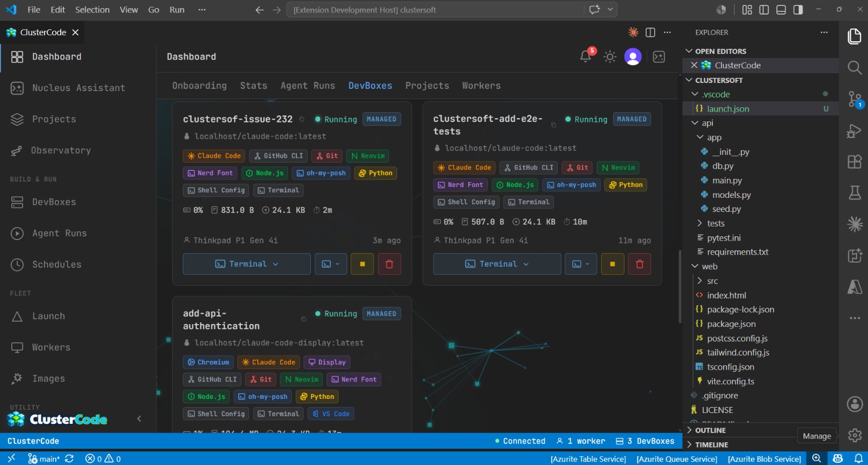The height and width of the screenshot is (465, 868).
Task: Click Azurite Blob Service in status bar
Action: pyautogui.click(x=764, y=458)
